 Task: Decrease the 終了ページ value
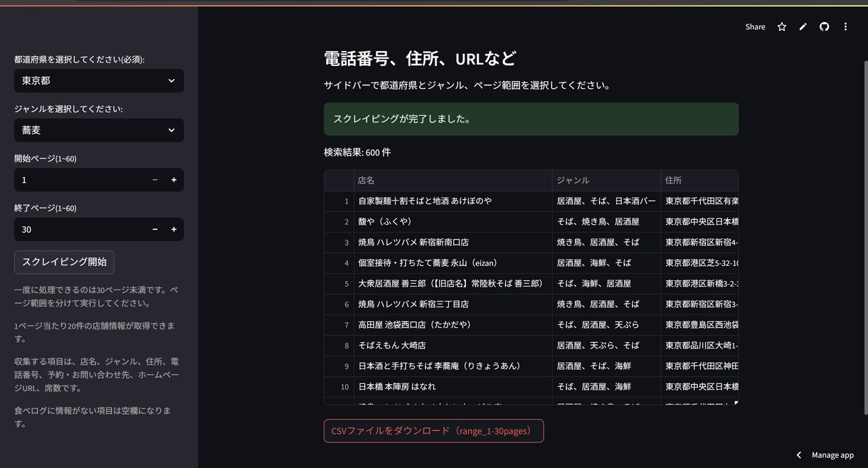[155, 230]
